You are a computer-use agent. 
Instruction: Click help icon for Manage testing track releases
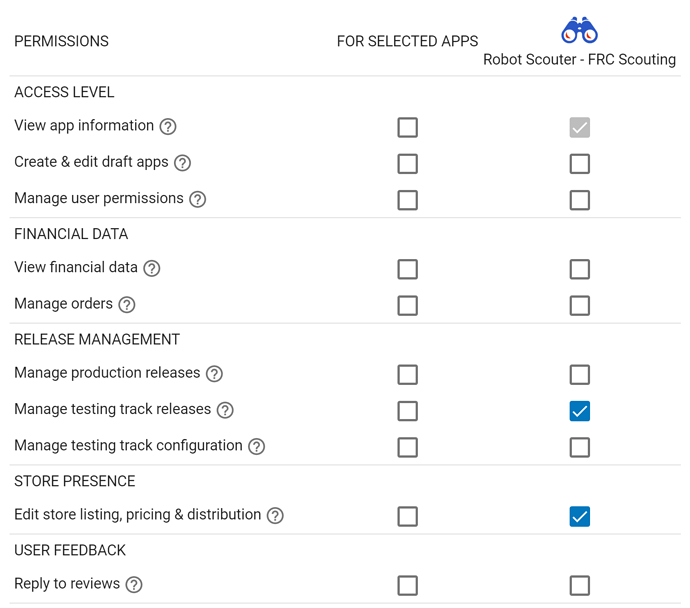click(225, 410)
